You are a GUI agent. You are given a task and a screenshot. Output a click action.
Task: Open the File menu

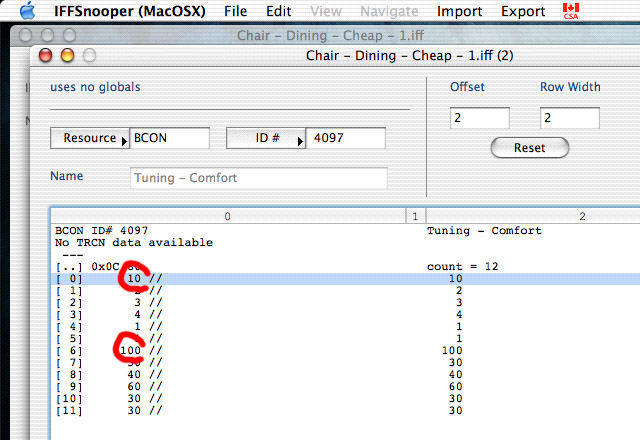235,12
